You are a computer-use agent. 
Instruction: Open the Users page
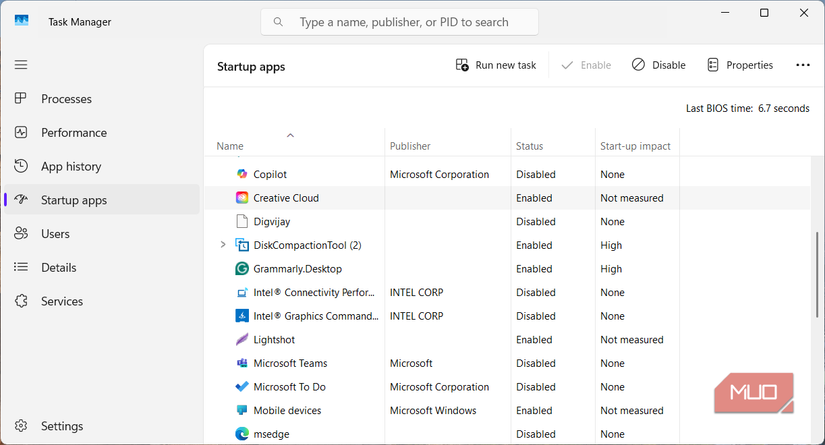[x=55, y=234]
